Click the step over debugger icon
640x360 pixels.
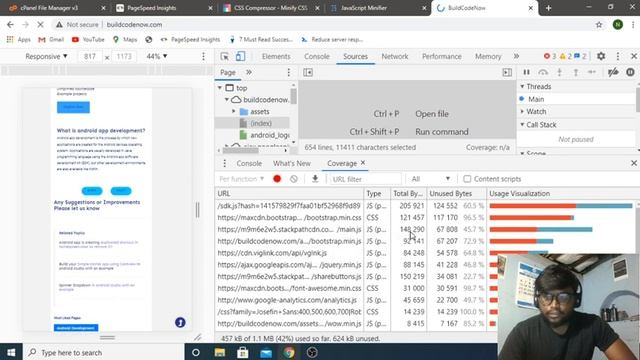point(543,72)
